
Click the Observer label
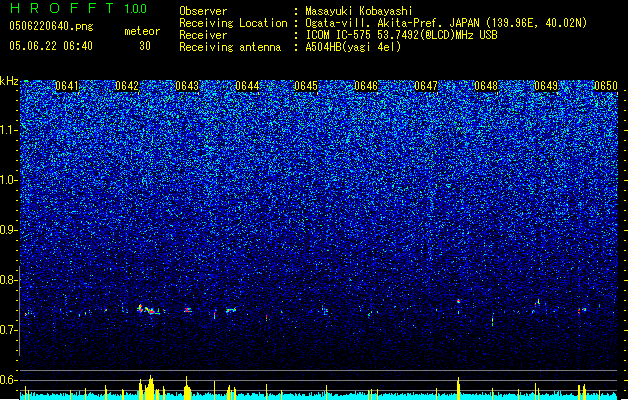pos(203,11)
